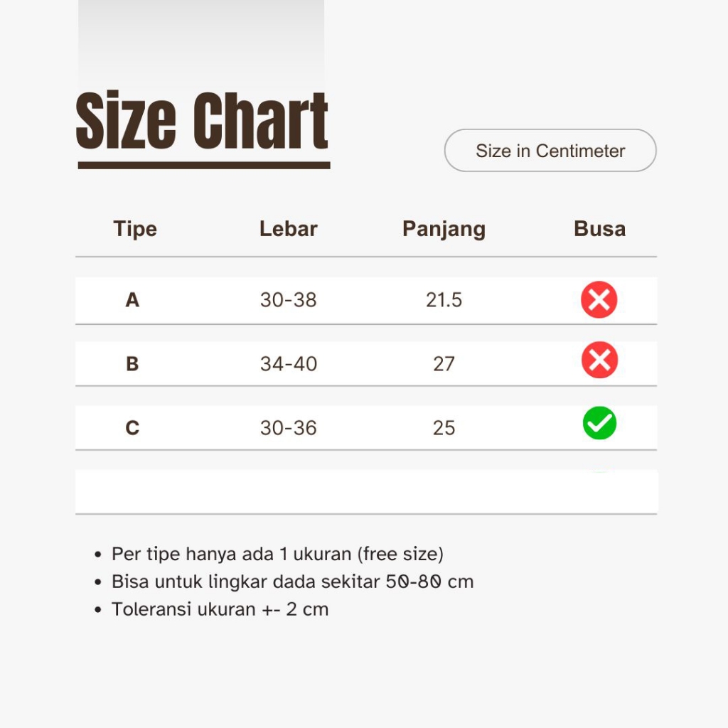The height and width of the screenshot is (728, 728).
Task: Select the type C row label
Action: [132, 428]
